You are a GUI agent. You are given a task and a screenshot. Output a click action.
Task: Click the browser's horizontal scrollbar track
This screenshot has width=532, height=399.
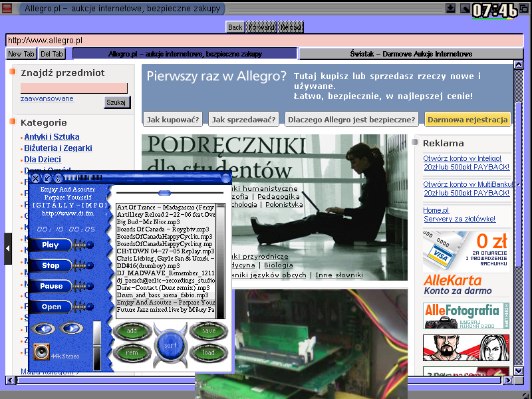tap(259, 380)
